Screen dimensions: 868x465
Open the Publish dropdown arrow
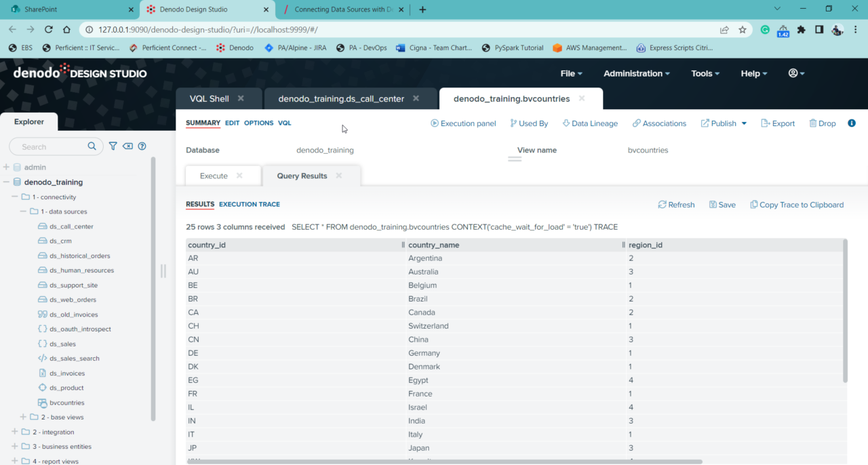[744, 123]
